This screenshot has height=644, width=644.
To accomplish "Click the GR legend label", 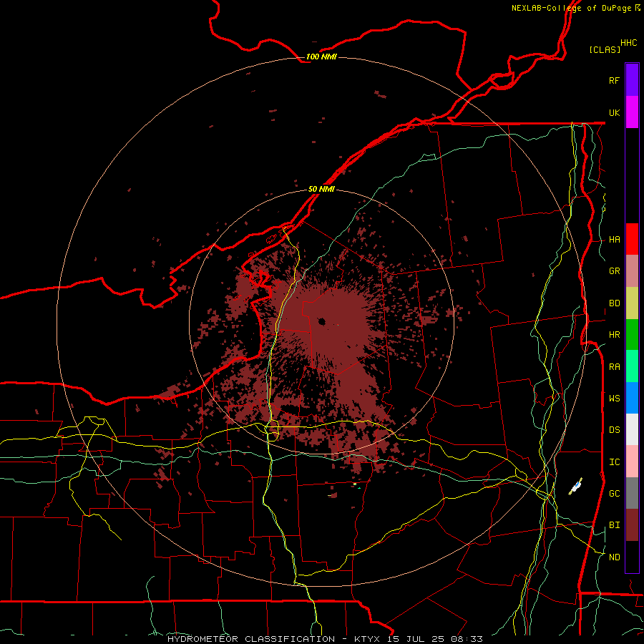I will pos(614,271).
